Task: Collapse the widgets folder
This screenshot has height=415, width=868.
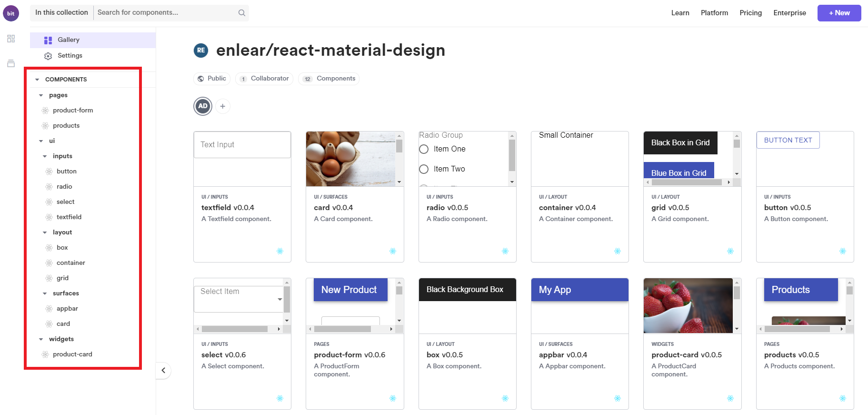Action: [x=41, y=339]
